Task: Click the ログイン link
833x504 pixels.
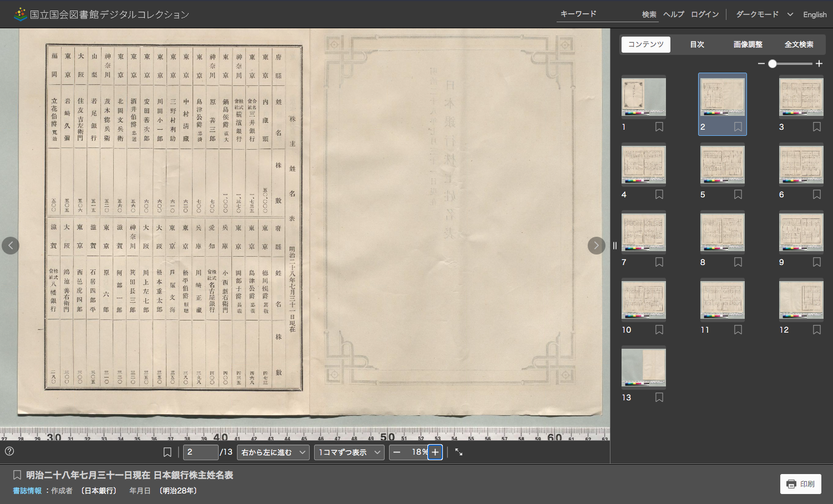Action: (705, 14)
